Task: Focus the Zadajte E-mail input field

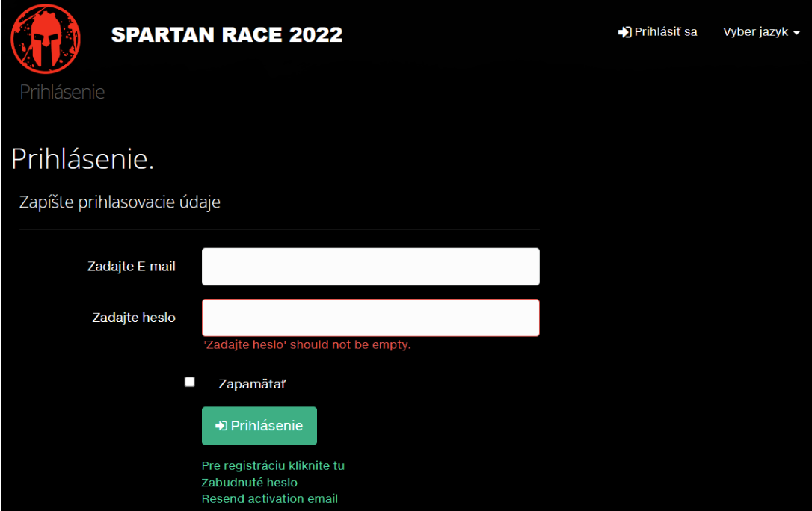Action: (370, 267)
